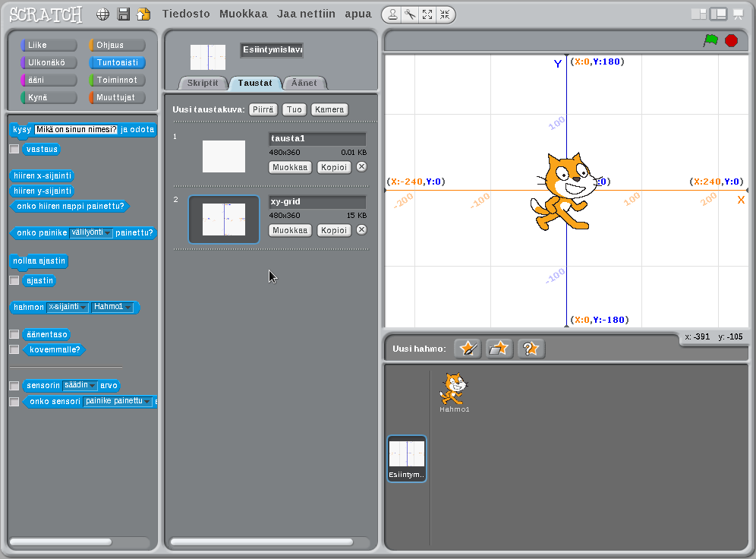Click Muokkaa for tausta1
Image resolution: width=756 pixels, height=559 pixels.
[290, 167]
